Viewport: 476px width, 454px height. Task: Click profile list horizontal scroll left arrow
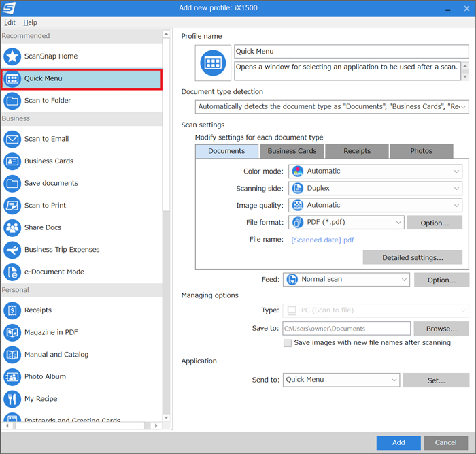pyautogui.click(x=7, y=425)
